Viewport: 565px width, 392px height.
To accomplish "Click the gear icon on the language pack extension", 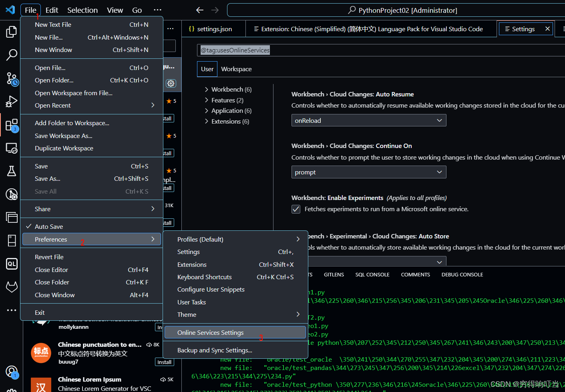I will 171,83.
